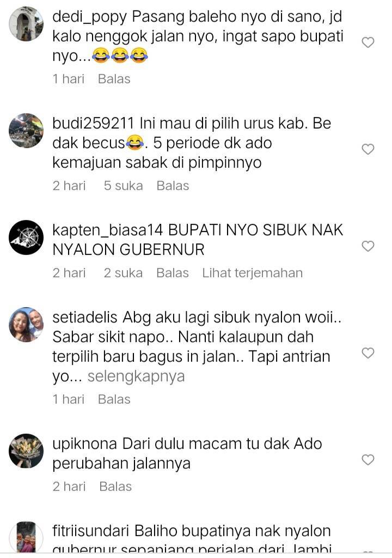
Task: Open dedi_popy's profile picture
Action: [x=26, y=24]
